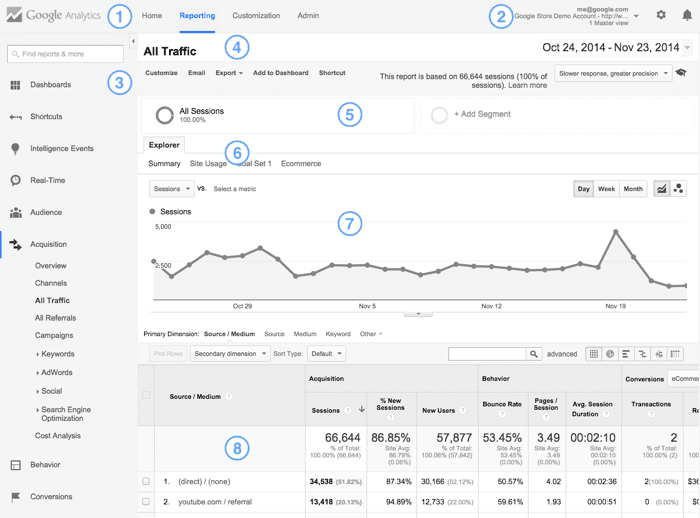Open the account selector dropdown

coord(637,16)
